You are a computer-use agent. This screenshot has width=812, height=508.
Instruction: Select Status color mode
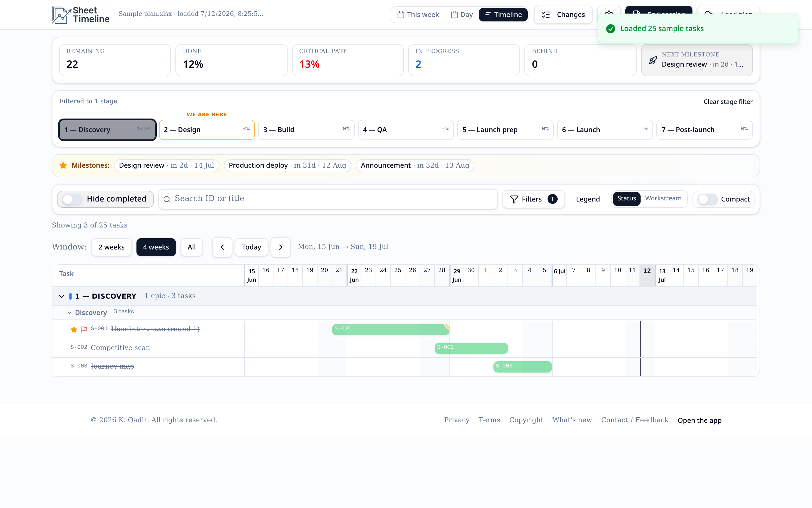pos(626,199)
